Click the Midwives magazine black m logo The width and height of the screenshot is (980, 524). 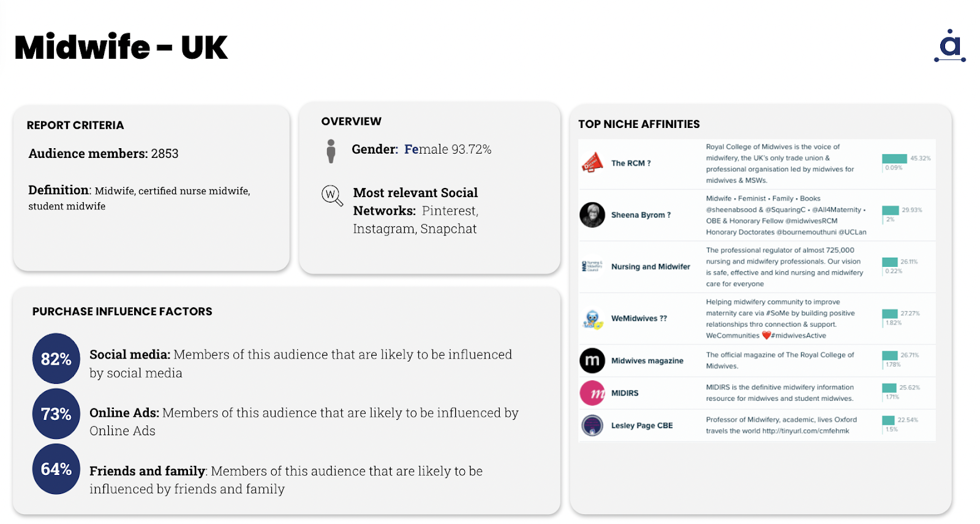592,361
